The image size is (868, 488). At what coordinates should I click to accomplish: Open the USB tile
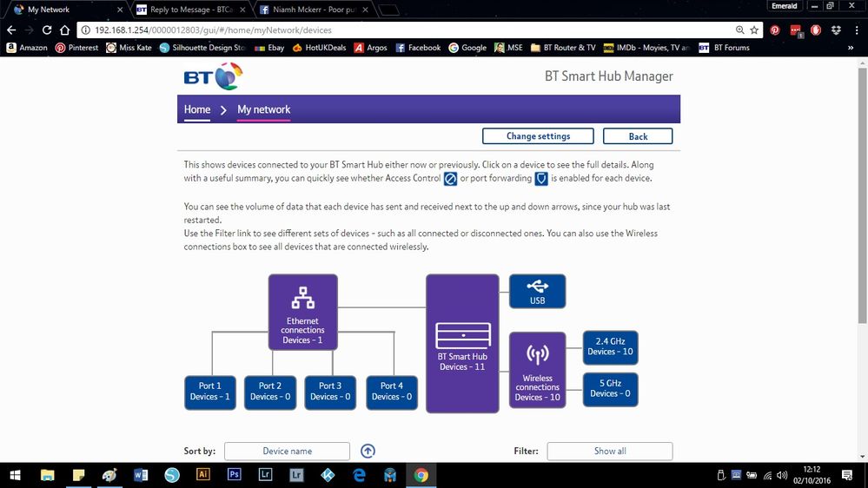click(x=538, y=292)
